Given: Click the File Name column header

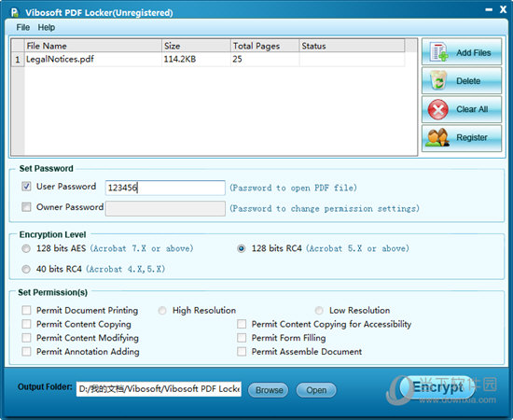Looking at the screenshot, I should [93, 46].
